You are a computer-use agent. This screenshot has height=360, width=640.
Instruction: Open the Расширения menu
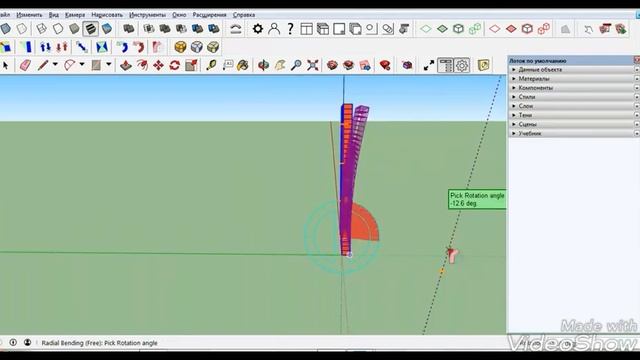pos(209,15)
